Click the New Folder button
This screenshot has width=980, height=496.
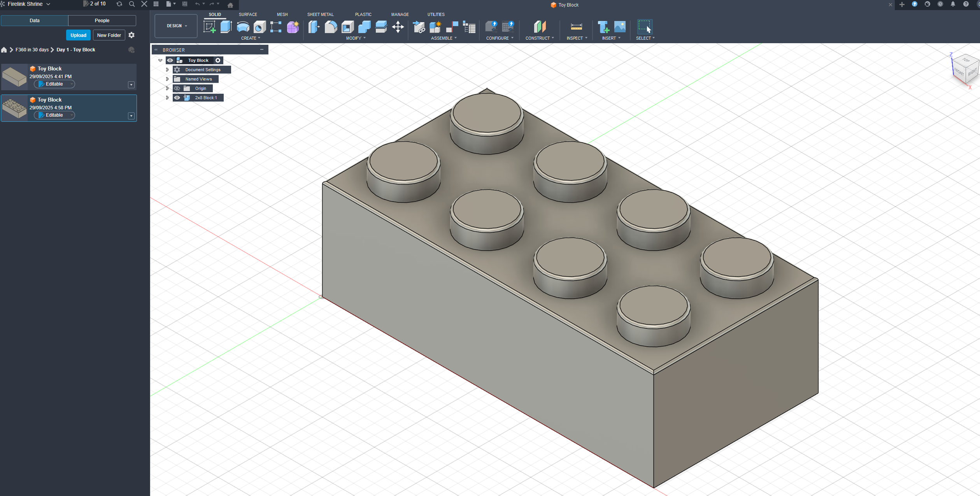coord(109,35)
